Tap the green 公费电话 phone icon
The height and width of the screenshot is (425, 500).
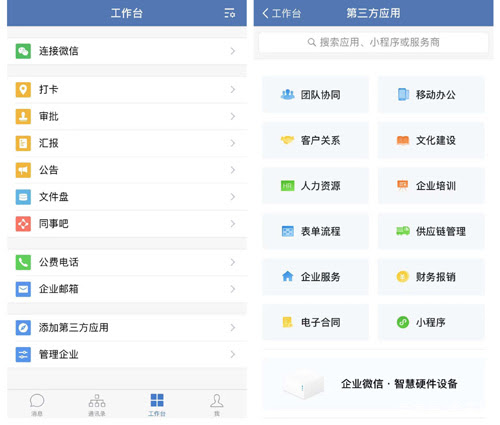[x=23, y=262]
